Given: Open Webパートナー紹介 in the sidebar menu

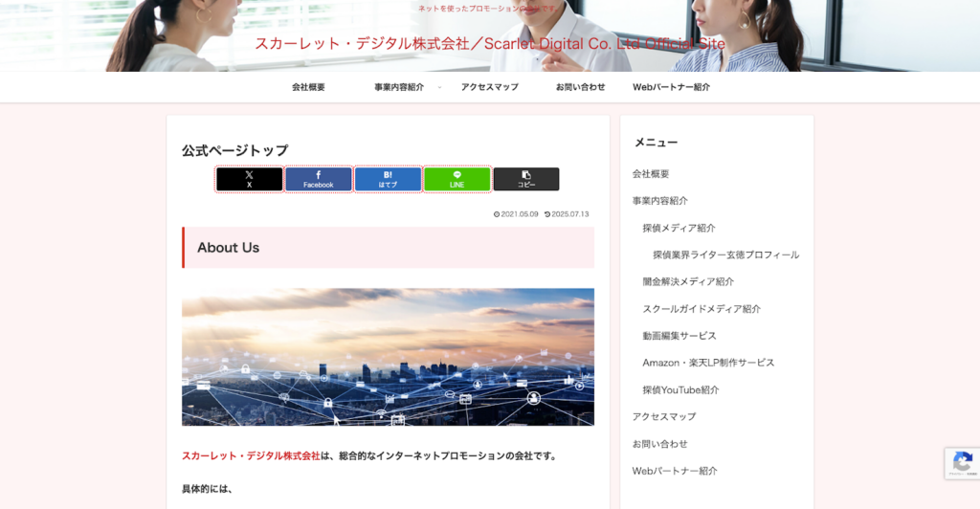Looking at the screenshot, I should click(x=675, y=471).
